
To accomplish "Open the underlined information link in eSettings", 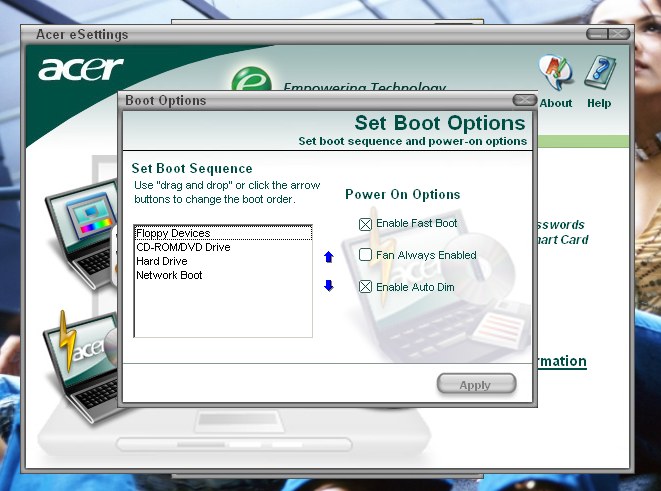I will tap(562, 362).
